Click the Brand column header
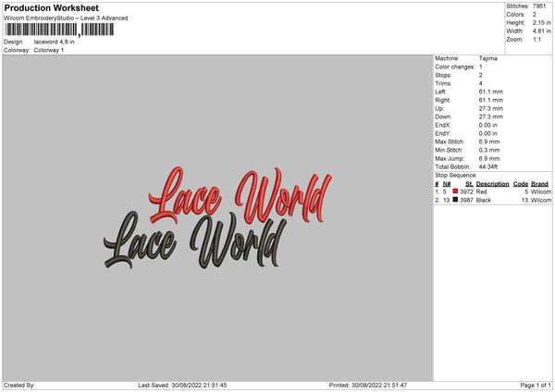Image resolution: width=555 pixels, height=392 pixels. [x=539, y=184]
